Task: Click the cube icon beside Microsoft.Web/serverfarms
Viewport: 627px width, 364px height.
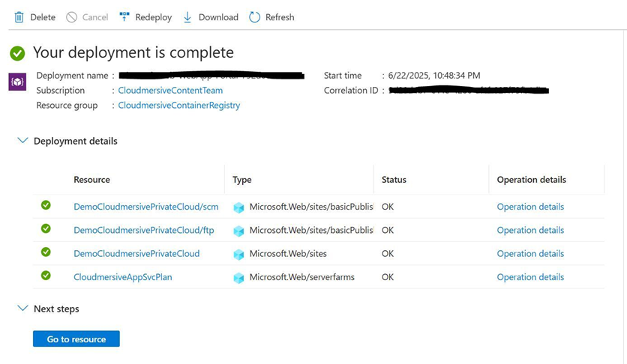Action: tap(238, 278)
